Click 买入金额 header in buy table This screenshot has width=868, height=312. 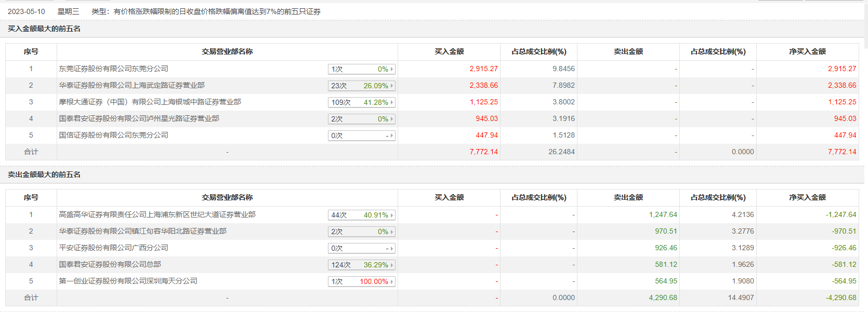click(x=449, y=51)
